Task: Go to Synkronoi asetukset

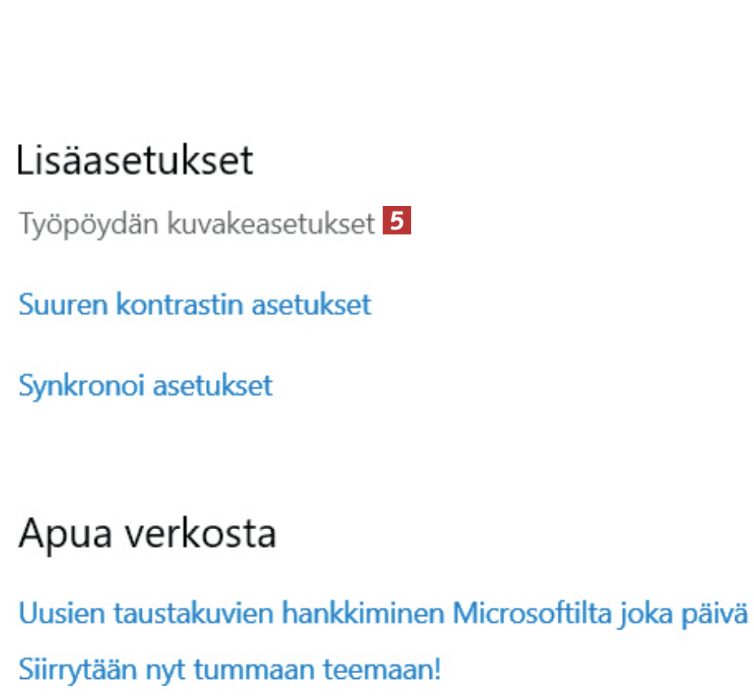Action: (x=145, y=385)
